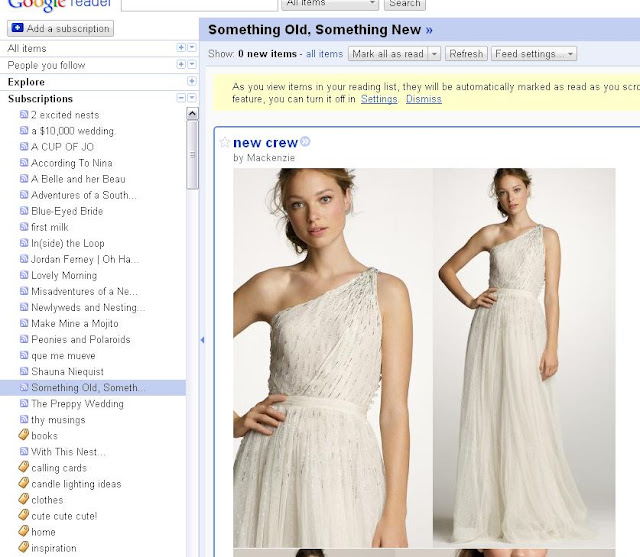Open the 'new crew' post title link

[x=265, y=143]
